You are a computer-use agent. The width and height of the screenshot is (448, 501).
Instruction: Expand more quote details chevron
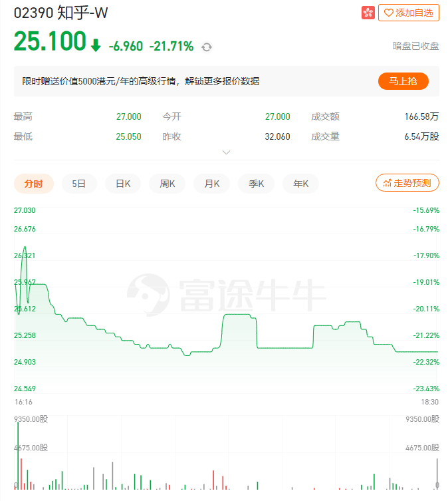coord(226,152)
